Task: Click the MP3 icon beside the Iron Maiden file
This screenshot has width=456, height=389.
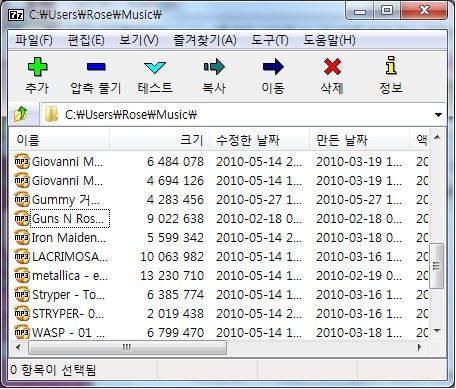Action: click(x=22, y=237)
